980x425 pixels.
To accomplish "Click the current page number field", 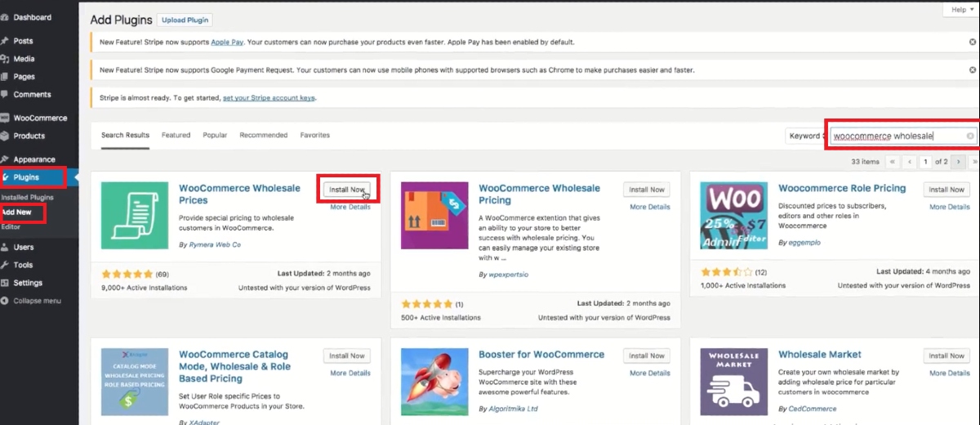I will (926, 162).
